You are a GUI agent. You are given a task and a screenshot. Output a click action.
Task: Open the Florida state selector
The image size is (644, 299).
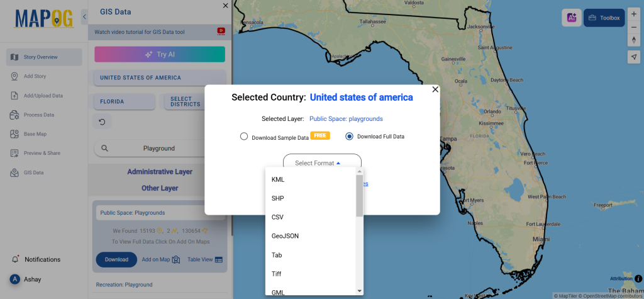pyautogui.click(x=125, y=101)
